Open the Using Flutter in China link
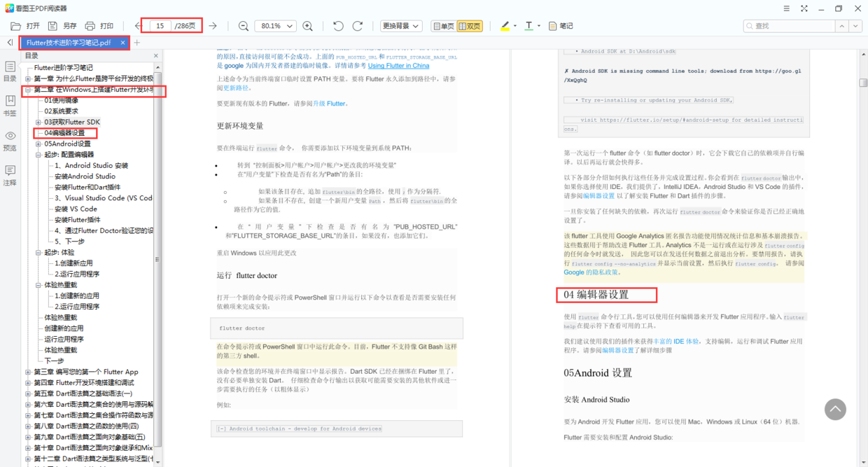The height and width of the screenshot is (467, 868). (398, 66)
